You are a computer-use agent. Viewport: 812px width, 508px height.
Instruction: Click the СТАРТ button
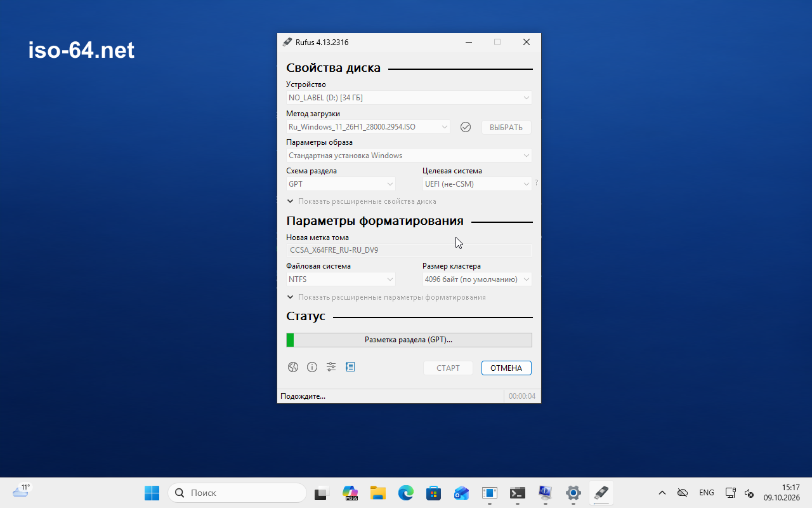pyautogui.click(x=449, y=368)
